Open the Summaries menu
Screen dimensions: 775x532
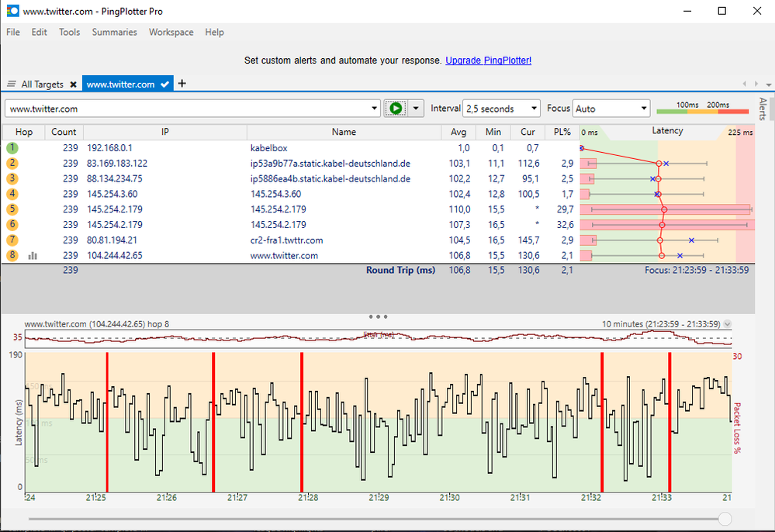pyautogui.click(x=114, y=33)
